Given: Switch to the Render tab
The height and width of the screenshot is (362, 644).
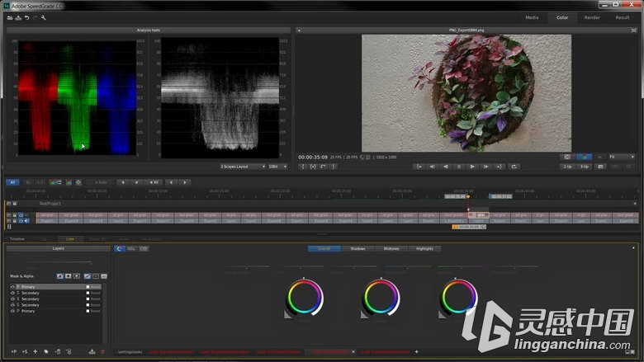Looking at the screenshot, I should click(x=592, y=17).
